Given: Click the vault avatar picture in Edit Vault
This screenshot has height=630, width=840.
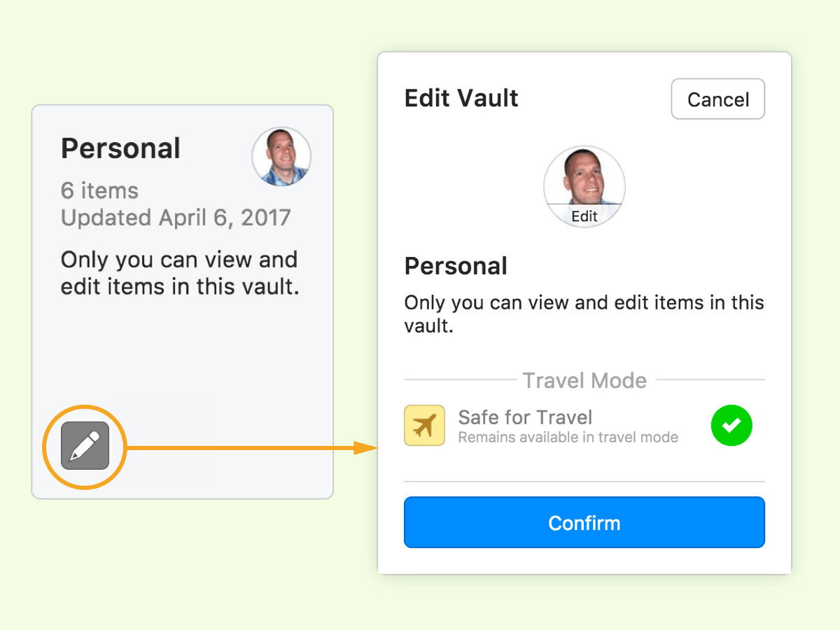Looking at the screenshot, I should [x=584, y=186].
